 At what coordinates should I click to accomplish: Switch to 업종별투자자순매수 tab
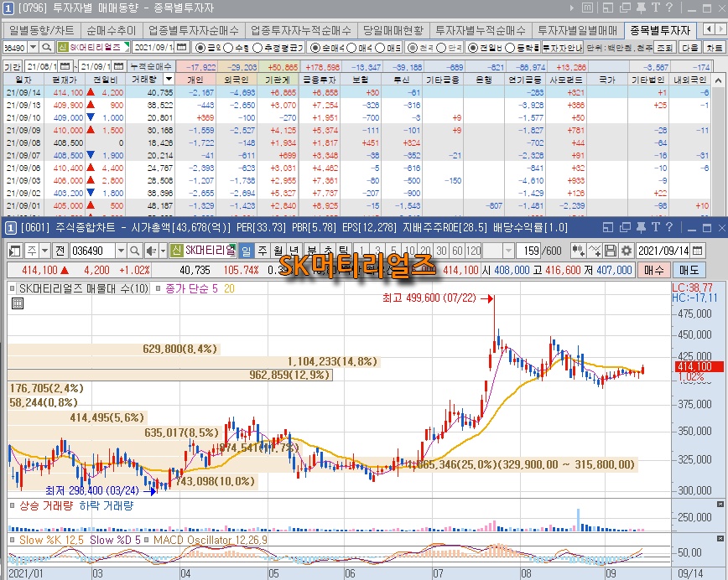pos(194,31)
